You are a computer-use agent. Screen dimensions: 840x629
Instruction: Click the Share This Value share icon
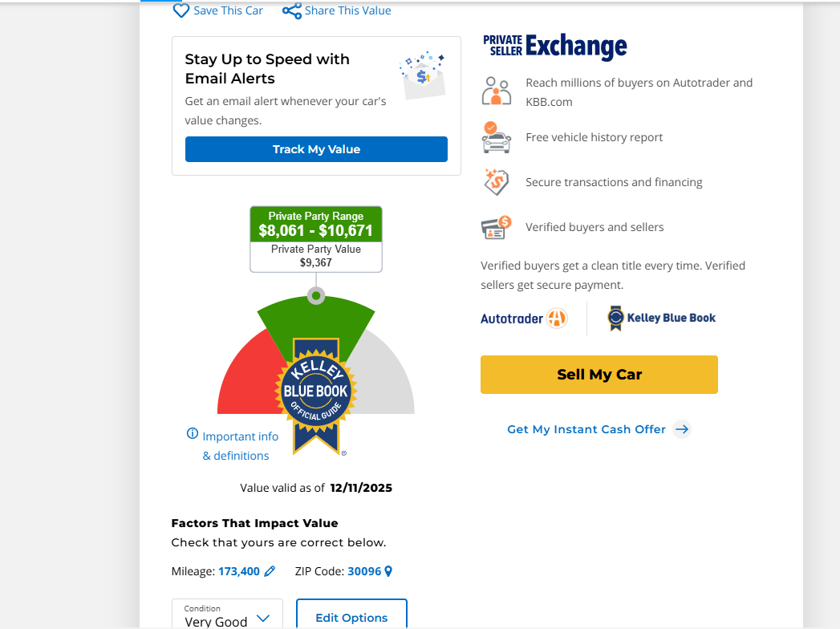coord(292,10)
